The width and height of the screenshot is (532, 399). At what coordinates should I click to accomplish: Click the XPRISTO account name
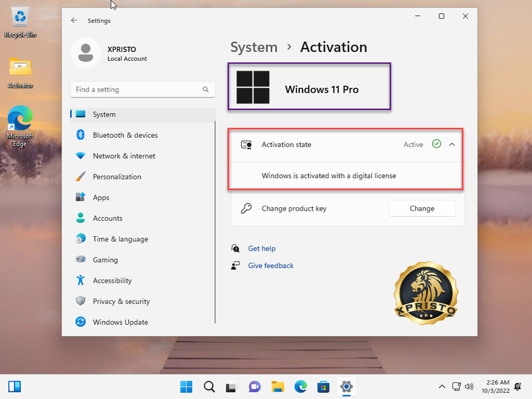(x=122, y=49)
